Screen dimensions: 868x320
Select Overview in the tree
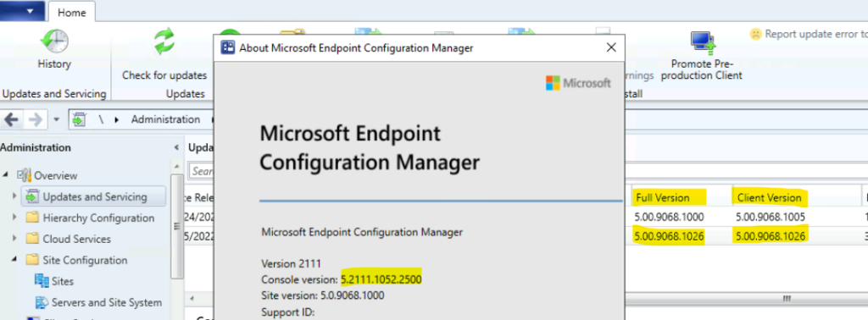(x=55, y=176)
